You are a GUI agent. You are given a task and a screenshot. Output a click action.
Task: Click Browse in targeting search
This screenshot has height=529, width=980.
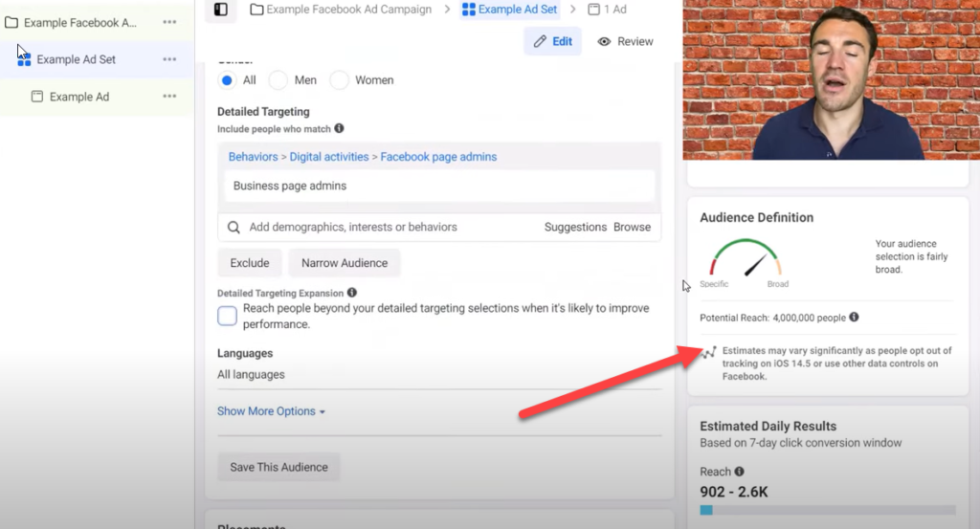pyautogui.click(x=632, y=227)
